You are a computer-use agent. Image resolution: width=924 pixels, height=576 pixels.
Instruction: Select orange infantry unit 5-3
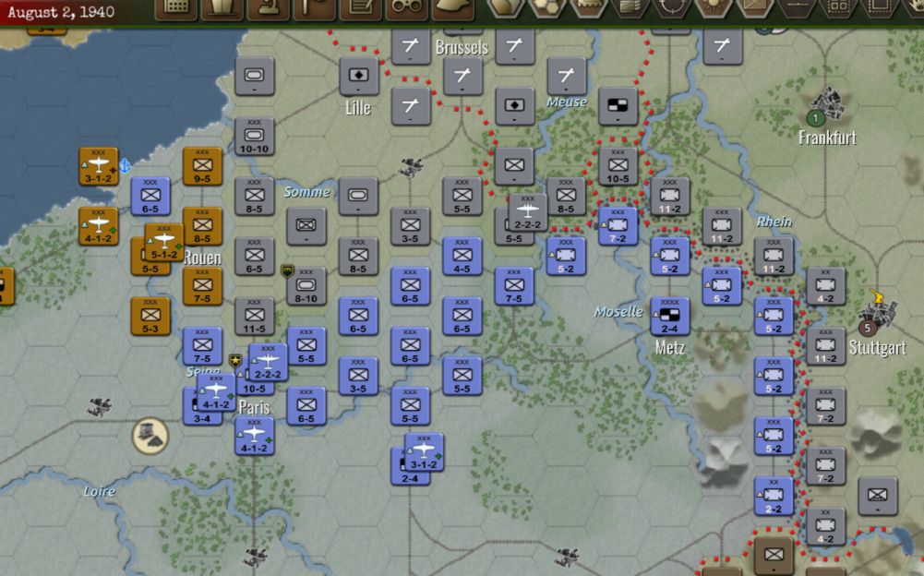coord(150,317)
